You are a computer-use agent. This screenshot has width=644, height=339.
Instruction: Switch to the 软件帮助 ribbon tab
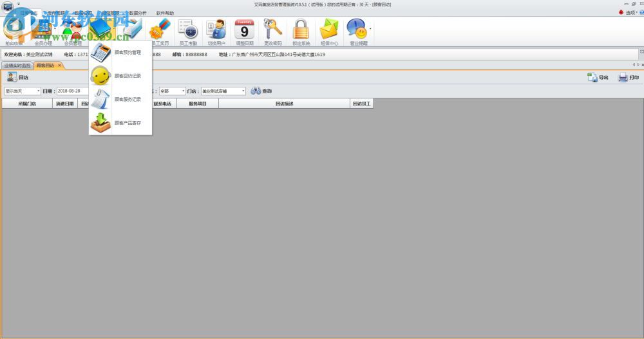coord(165,13)
